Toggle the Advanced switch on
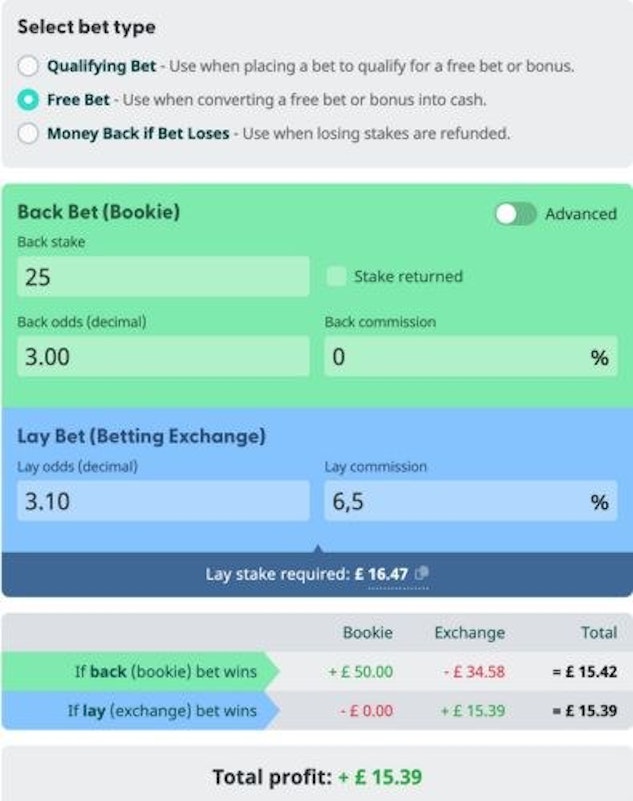This screenshot has width=633, height=801. [516, 214]
